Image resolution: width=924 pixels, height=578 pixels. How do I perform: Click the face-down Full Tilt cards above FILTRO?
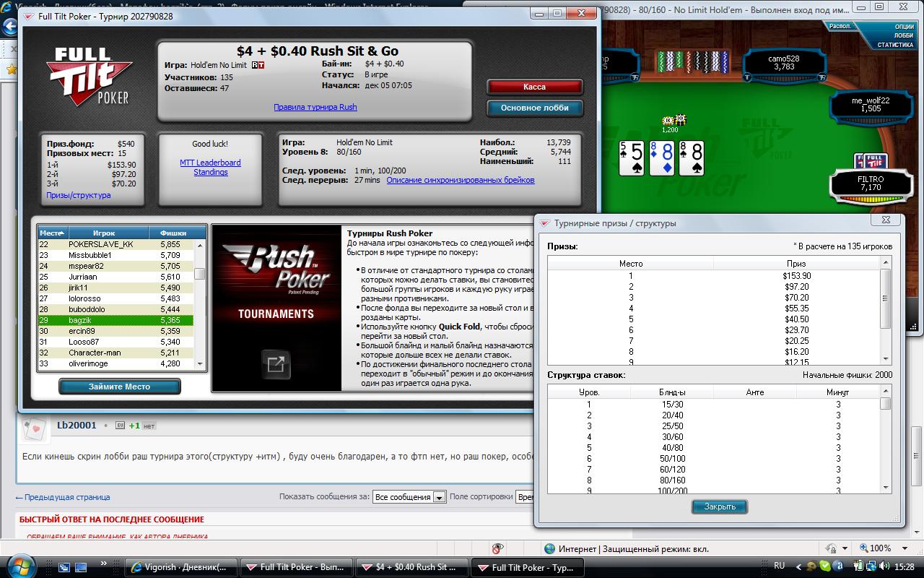[871, 161]
